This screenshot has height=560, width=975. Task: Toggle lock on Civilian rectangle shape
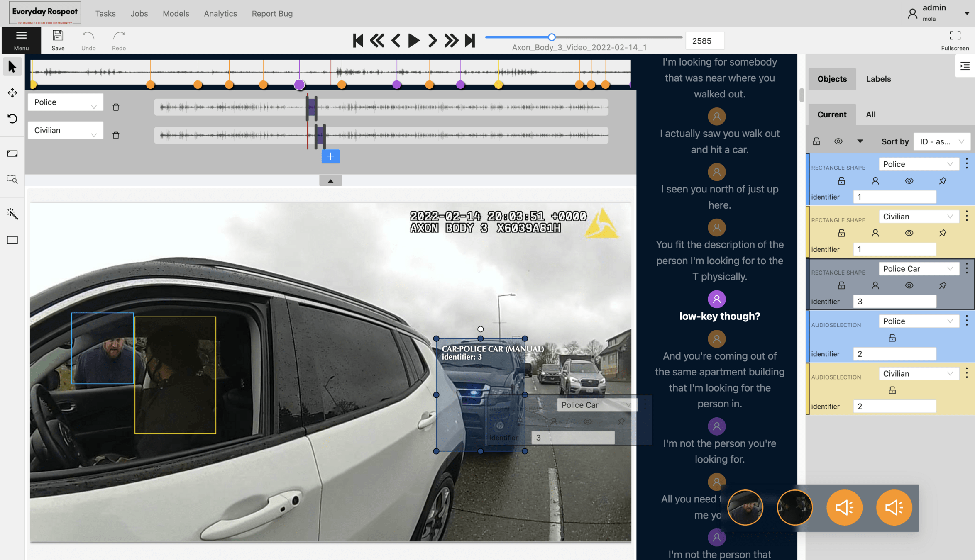click(x=841, y=233)
